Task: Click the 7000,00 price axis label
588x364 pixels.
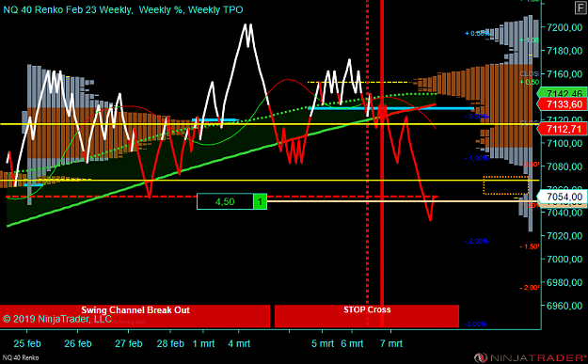Action: tap(564, 259)
